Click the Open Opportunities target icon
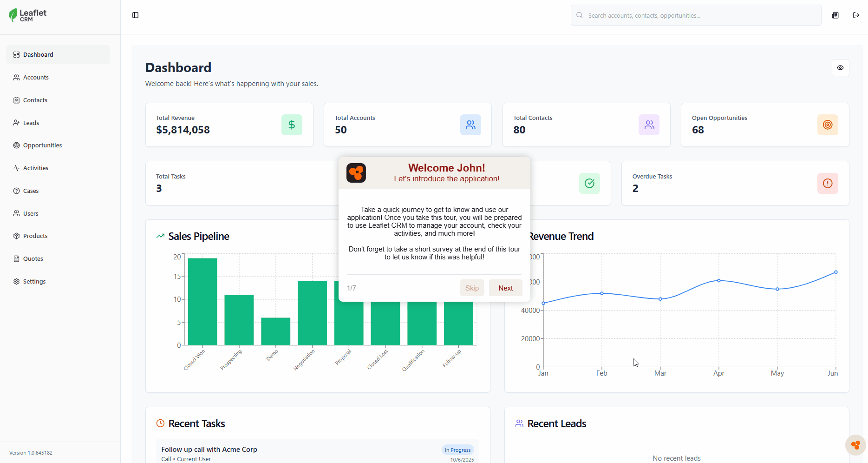The image size is (868, 463). (x=827, y=125)
